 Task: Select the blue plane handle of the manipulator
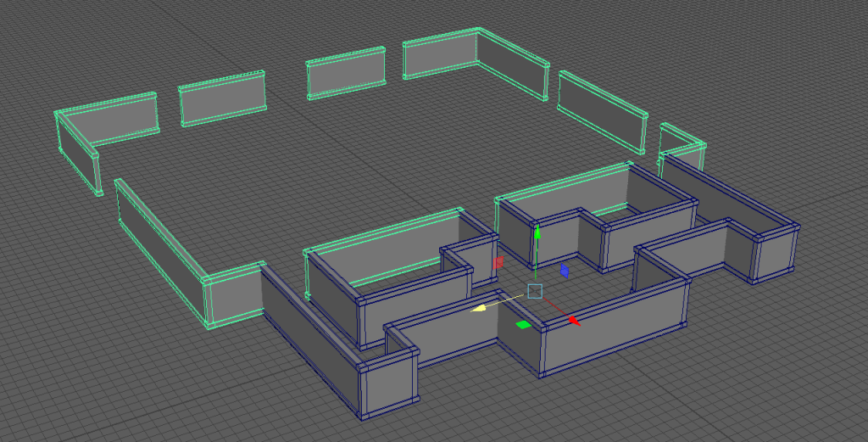point(565,271)
